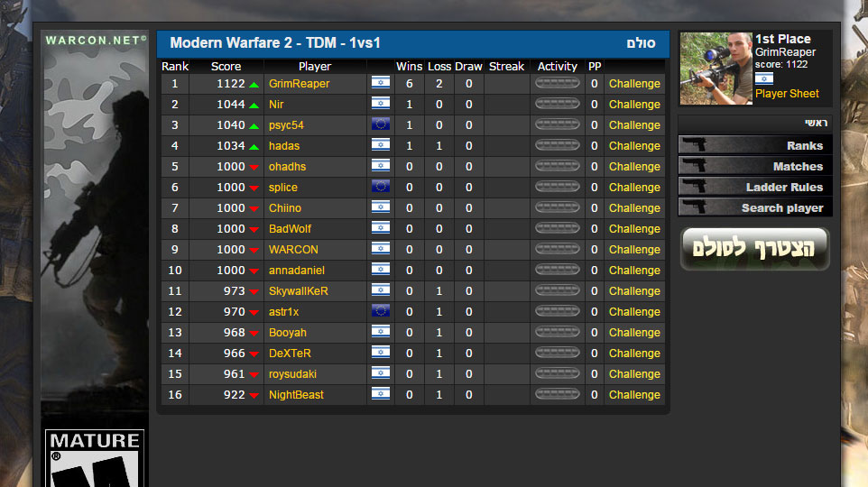Screen dimensions: 868x487
Task: Click the activity bar in GrimReaper's row
Action: pyautogui.click(x=557, y=83)
